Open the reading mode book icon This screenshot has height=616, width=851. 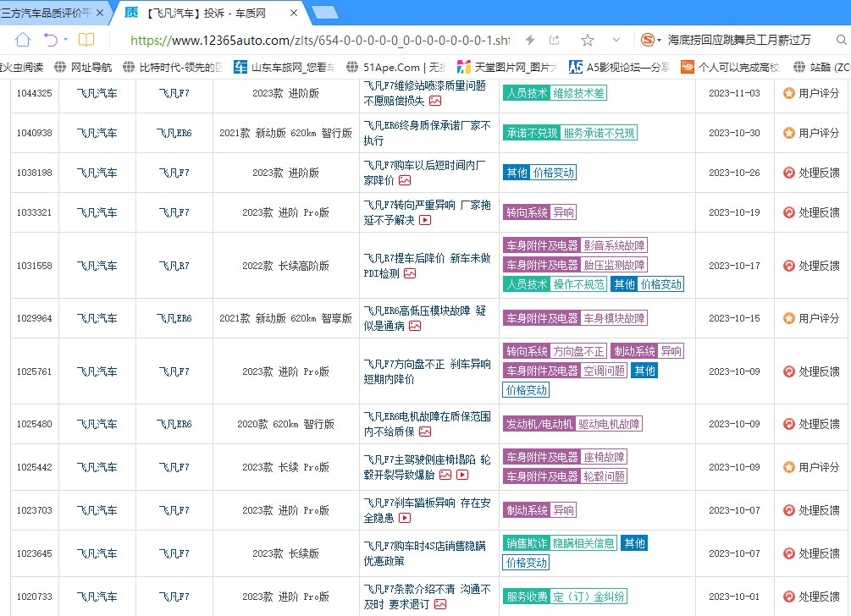point(86,40)
